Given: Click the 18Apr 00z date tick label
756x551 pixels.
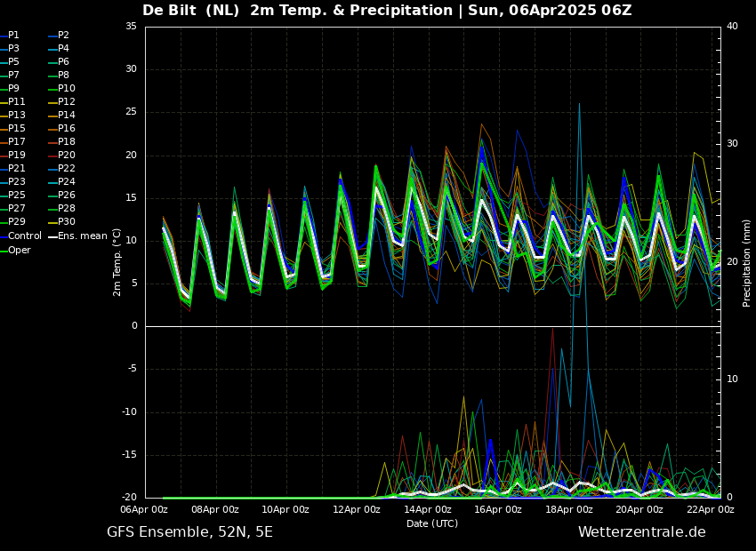Looking at the screenshot, I should tap(569, 510).
